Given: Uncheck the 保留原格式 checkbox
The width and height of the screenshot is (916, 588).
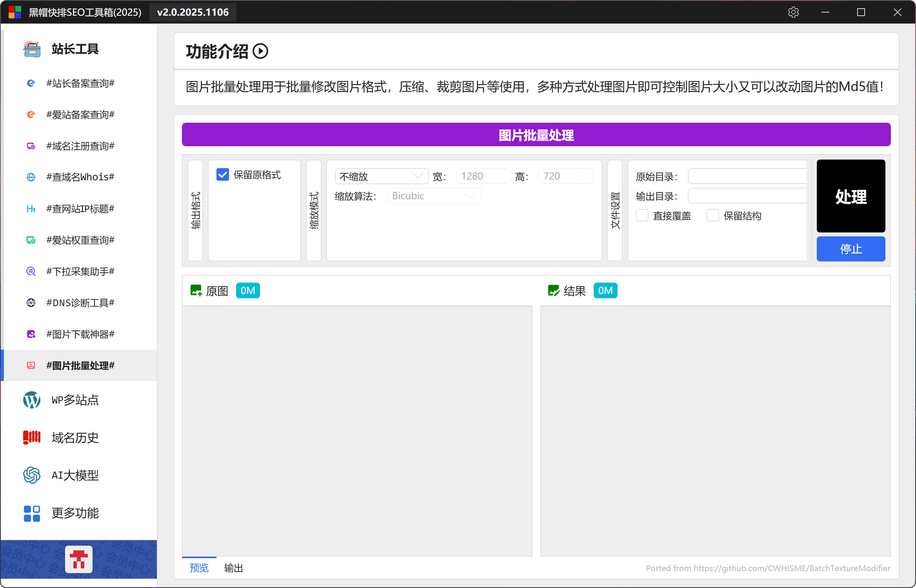Looking at the screenshot, I should [223, 175].
